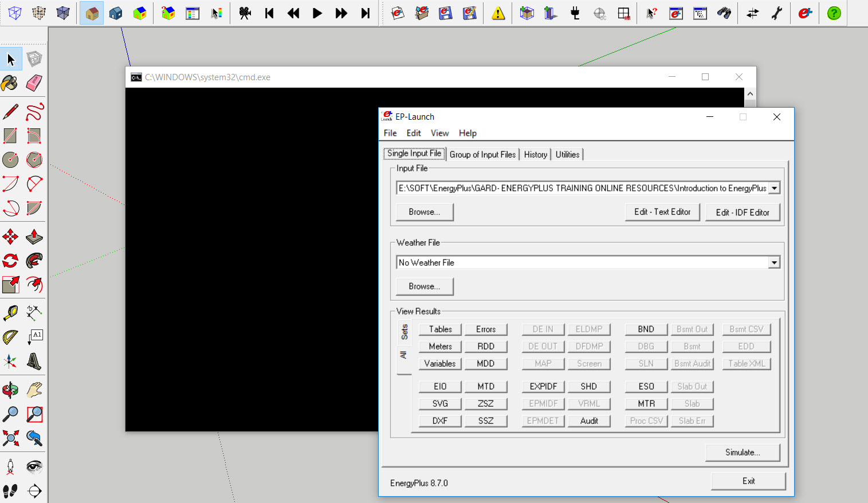868x503 pixels.
Task: Click the Exit button
Action: point(748,481)
